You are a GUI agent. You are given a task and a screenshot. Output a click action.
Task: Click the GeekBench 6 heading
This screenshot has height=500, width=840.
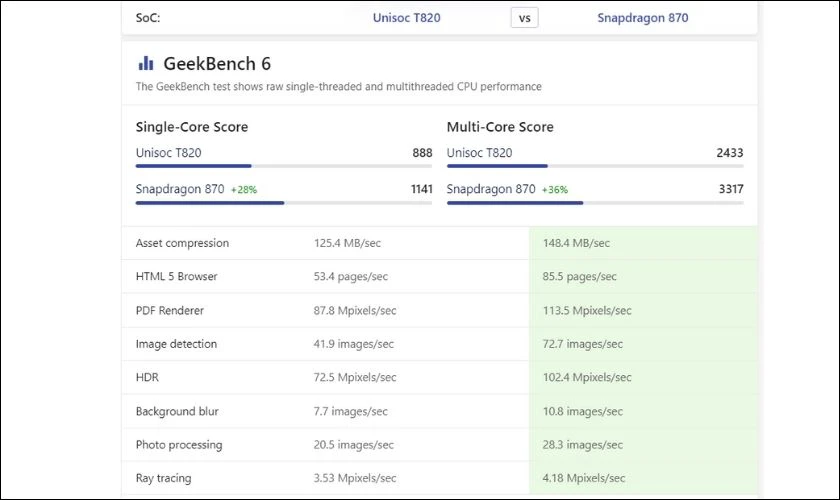[217, 64]
